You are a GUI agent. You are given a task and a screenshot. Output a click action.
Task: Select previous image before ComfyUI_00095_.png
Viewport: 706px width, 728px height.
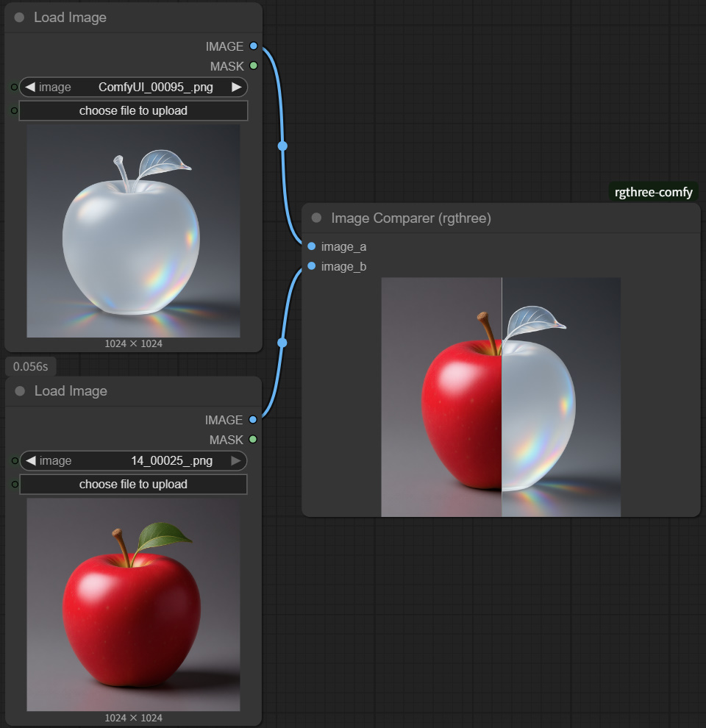tap(30, 87)
